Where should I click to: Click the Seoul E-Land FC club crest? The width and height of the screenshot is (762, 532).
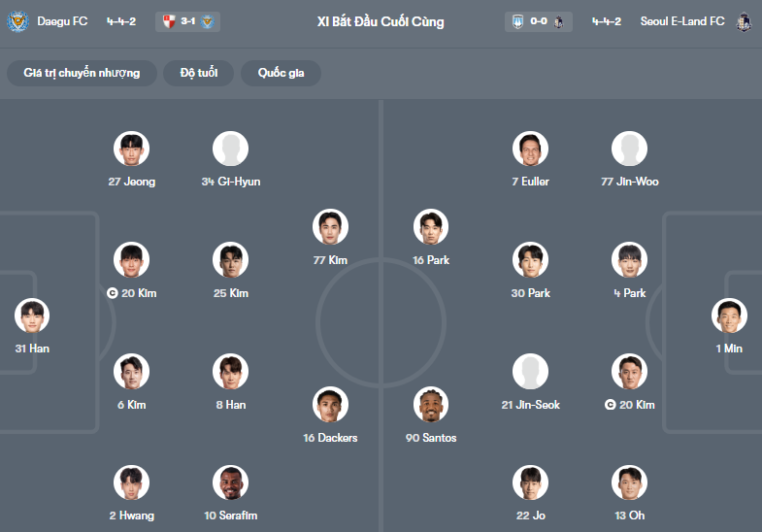(744, 20)
